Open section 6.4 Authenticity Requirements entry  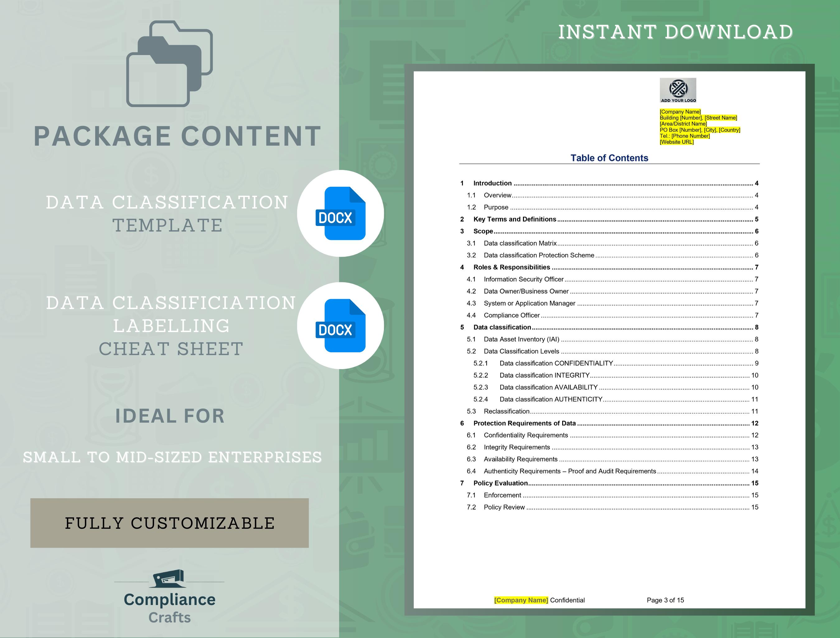point(570,471)
